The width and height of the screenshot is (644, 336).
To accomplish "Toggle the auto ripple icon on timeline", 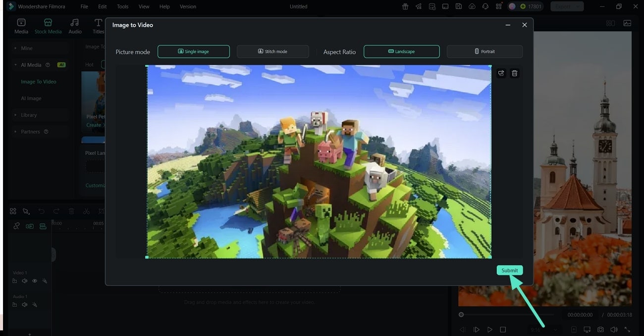I will click(x=30, y=226).
